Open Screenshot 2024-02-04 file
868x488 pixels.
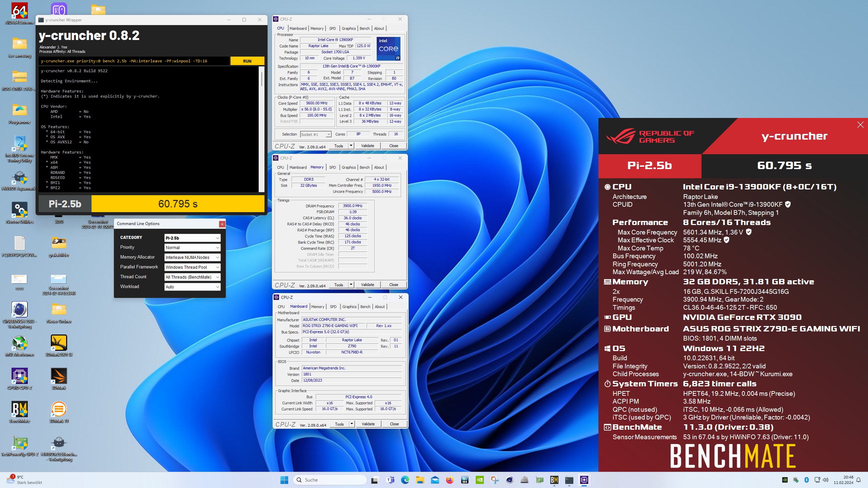(59, 284)
